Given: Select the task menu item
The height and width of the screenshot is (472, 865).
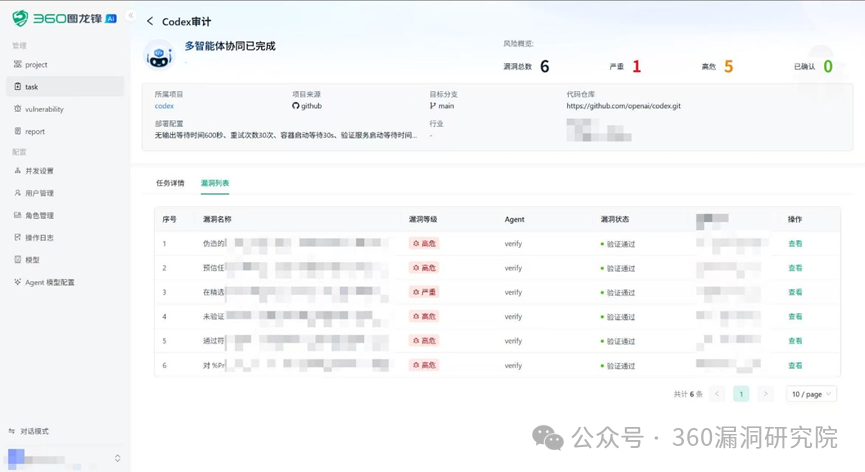Looking at the screenshot, I should click(x=65, y=87).
